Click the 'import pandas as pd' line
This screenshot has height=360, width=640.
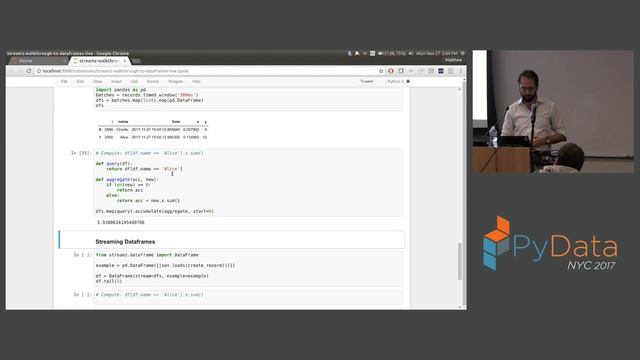121,90
